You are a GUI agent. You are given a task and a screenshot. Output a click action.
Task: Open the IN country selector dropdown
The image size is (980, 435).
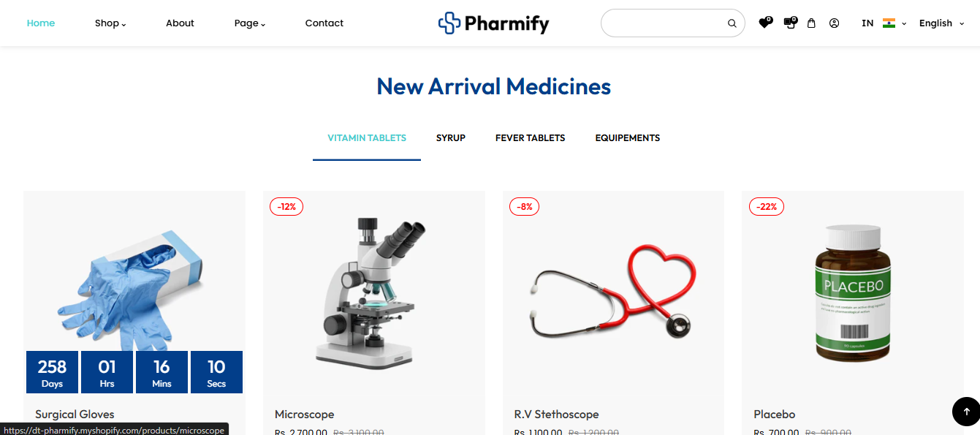point(884,23)
